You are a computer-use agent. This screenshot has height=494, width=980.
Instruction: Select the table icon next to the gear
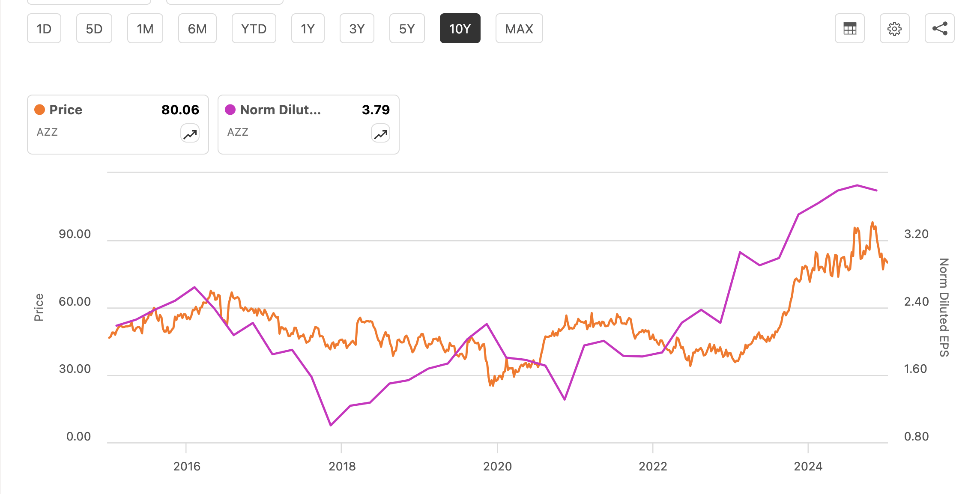pos(849,28)
